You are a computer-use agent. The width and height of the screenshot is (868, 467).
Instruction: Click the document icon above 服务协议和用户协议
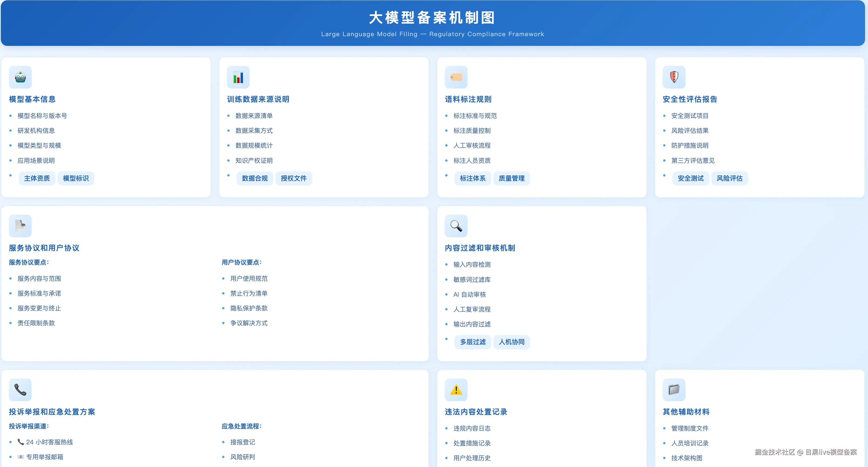click(20, 226)
